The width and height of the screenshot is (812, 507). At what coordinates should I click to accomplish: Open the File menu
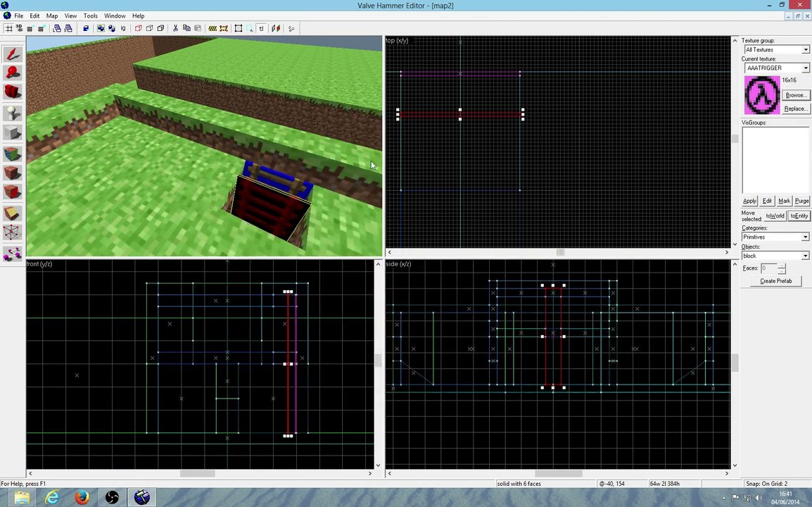coord(18,15)
